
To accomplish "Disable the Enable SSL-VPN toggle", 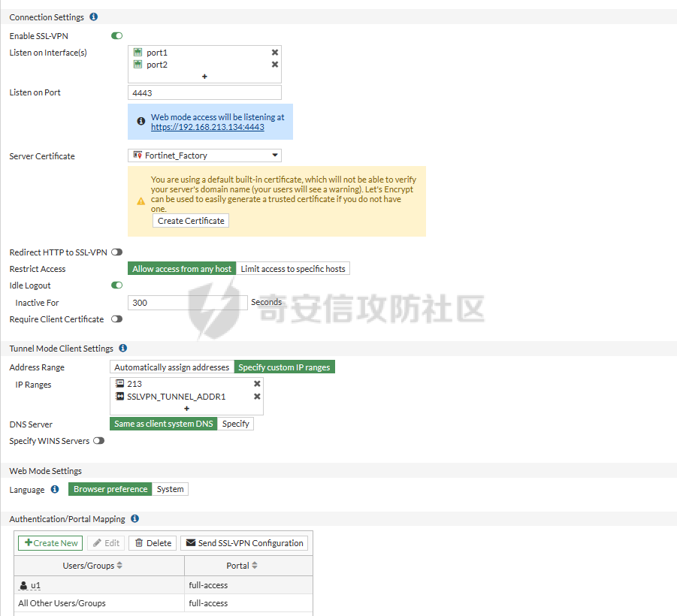I will [116, 35].
